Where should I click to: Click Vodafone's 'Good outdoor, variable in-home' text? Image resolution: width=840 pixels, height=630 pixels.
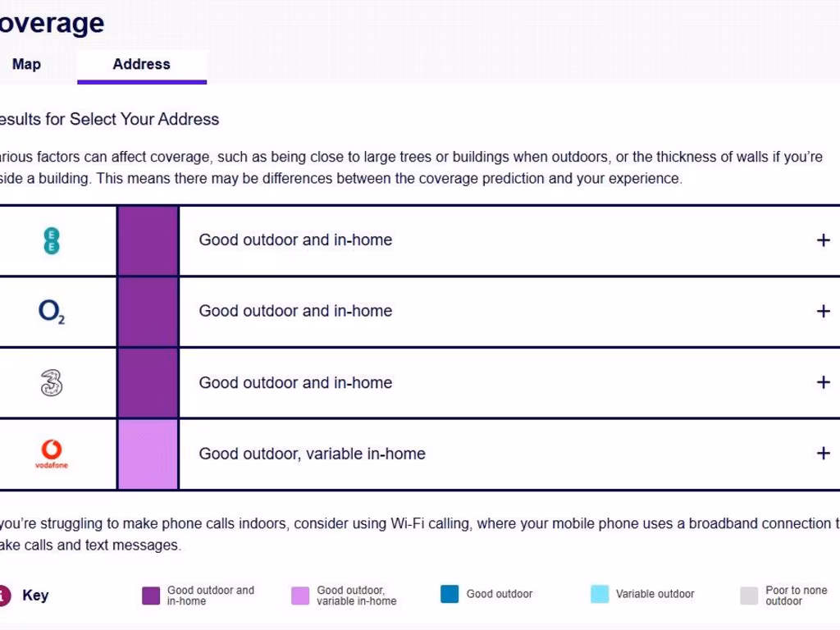312,454
